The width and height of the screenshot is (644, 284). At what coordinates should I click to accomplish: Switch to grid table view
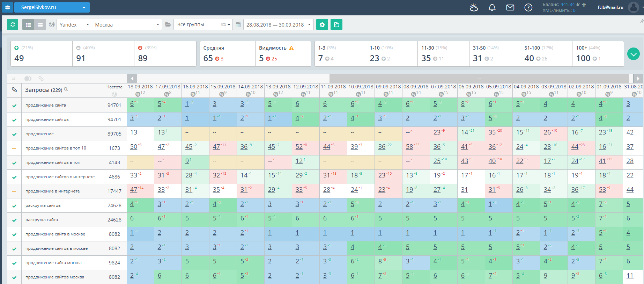28,24
